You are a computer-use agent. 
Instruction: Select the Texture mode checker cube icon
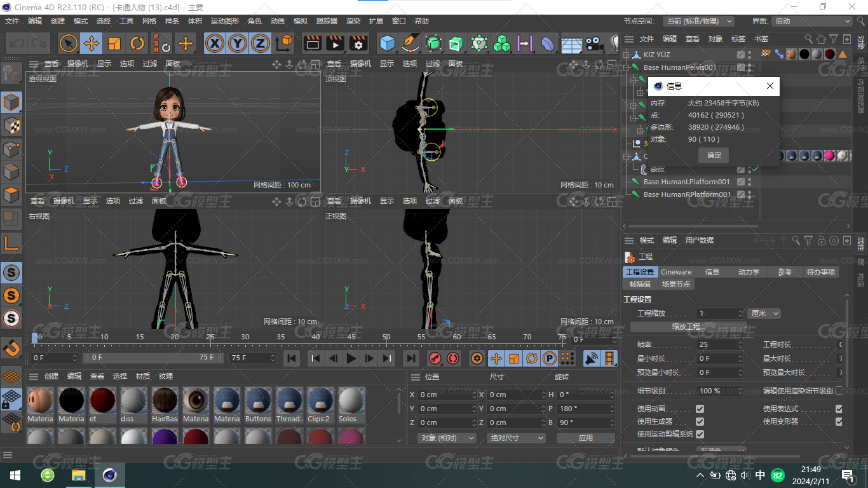pos(11,125)
